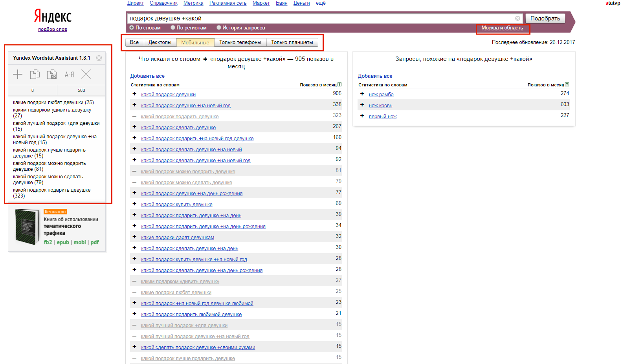633x364 pixels.
Task: Switch to 'Все' devices tab
Action: (134, 42)
